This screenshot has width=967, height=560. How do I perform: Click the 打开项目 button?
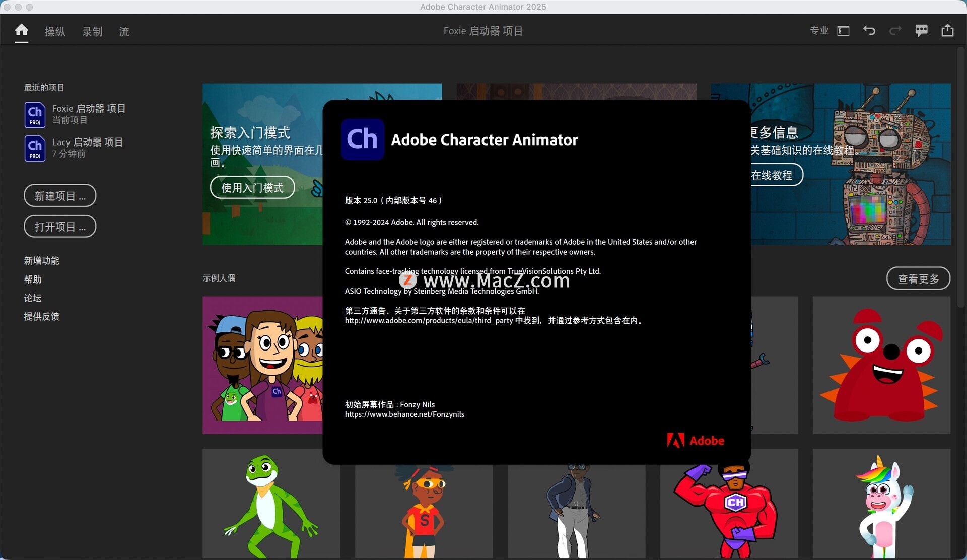pos(60,227)
